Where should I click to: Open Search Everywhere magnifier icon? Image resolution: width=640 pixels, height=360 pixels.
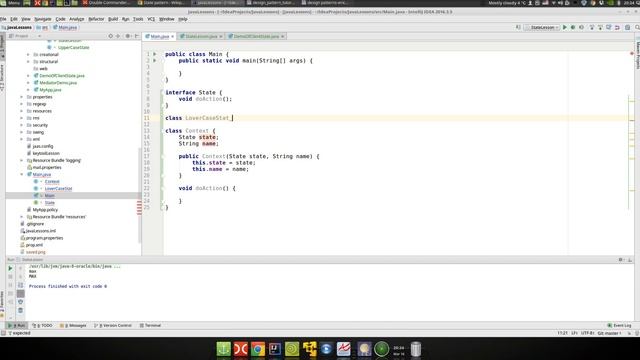pyautogui.click(x=637, y=27)
